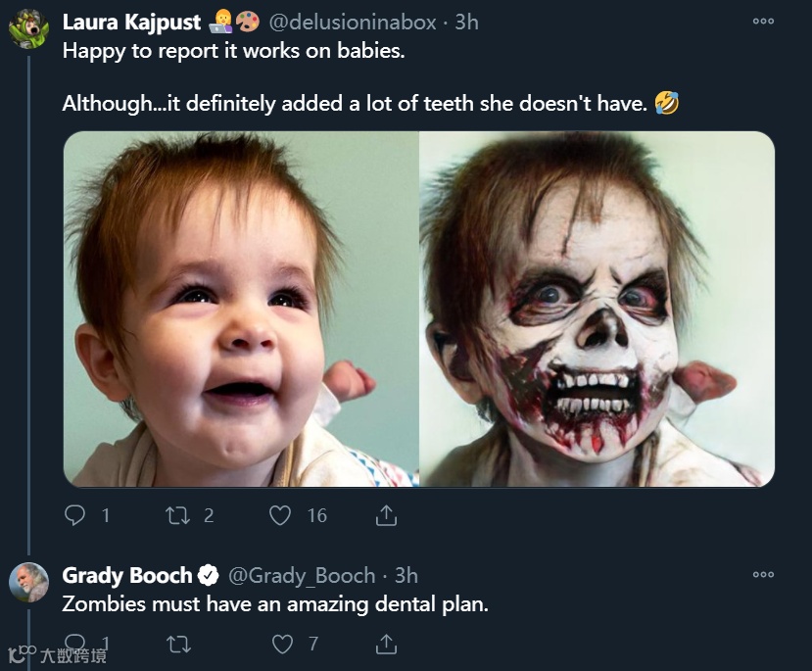Click the Laura Kajpust display name
812x671 pixels.
pos(131,22)
